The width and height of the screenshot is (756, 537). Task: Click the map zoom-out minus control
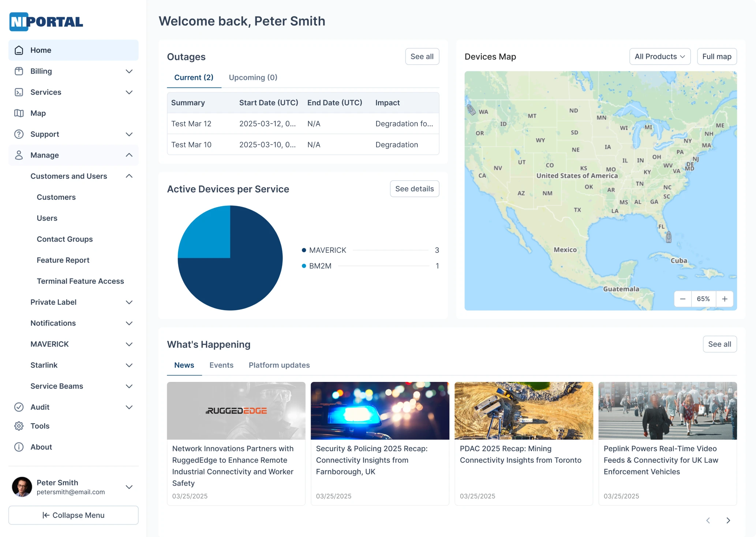(x=682, y=299)
